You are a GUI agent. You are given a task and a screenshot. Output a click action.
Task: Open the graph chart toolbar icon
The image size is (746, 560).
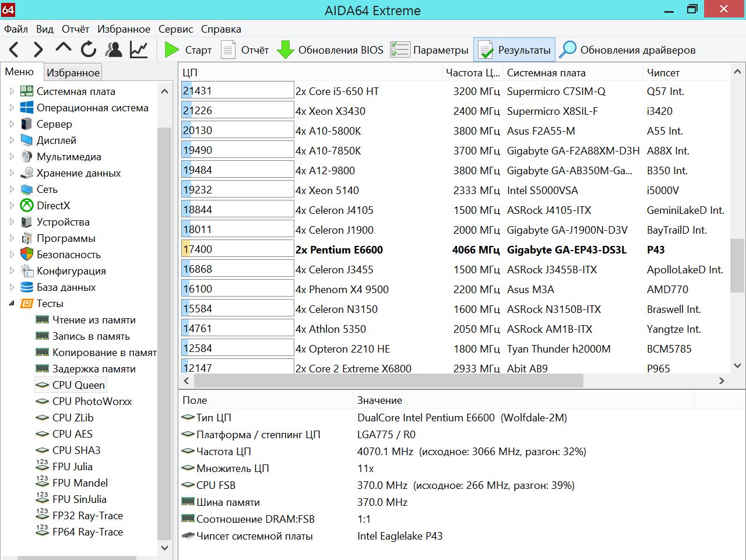pos(139,50)
